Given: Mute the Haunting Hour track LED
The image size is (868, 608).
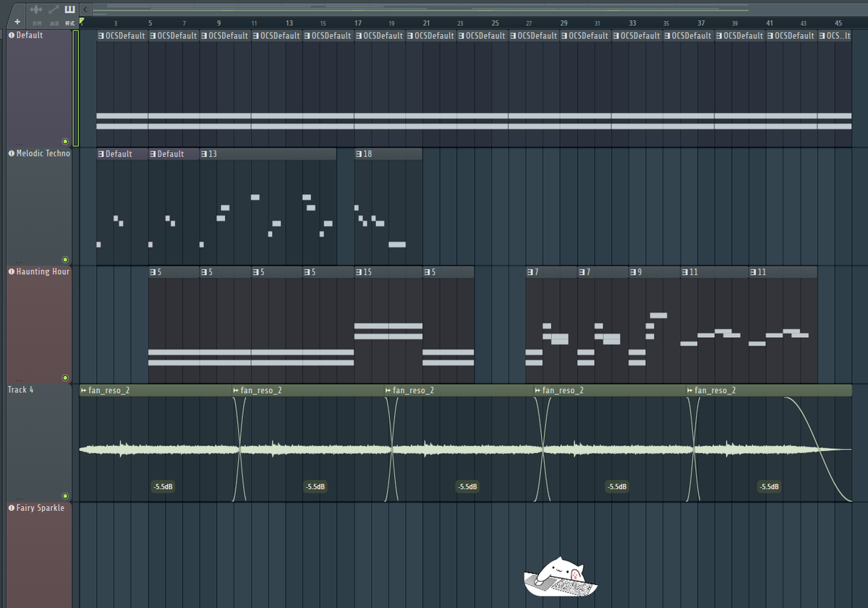Looking at the screenshot, I should coord(65,377).
